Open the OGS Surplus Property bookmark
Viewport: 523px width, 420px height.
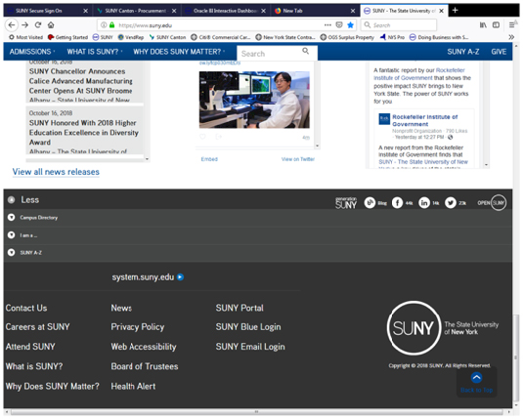pyautogui.click(x=347, y=37)
